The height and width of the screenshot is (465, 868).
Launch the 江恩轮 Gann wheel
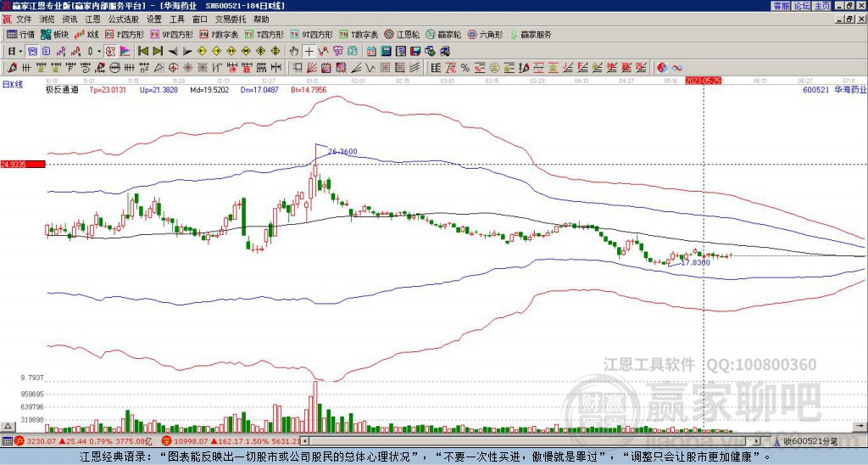point(402,34)
